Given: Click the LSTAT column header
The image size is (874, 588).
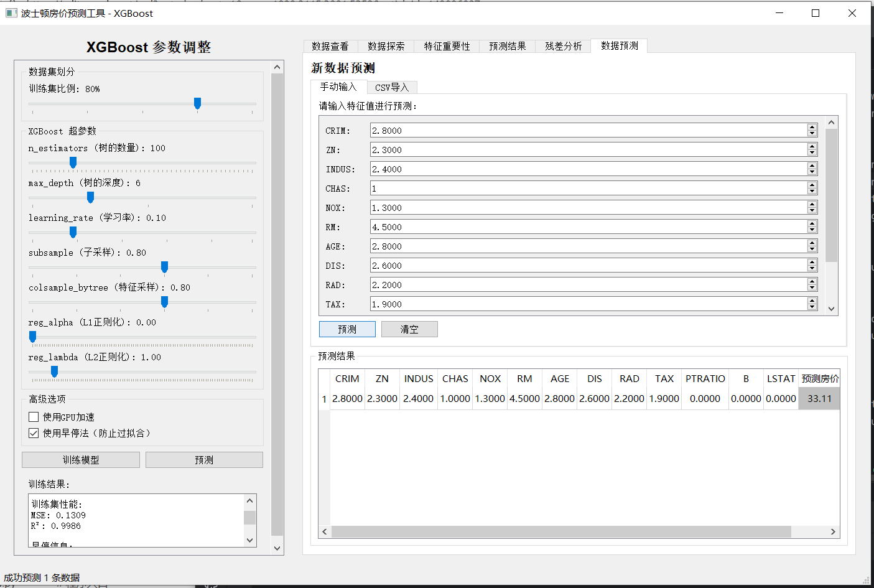Looking at the screenshot, I should pos(781,378).
